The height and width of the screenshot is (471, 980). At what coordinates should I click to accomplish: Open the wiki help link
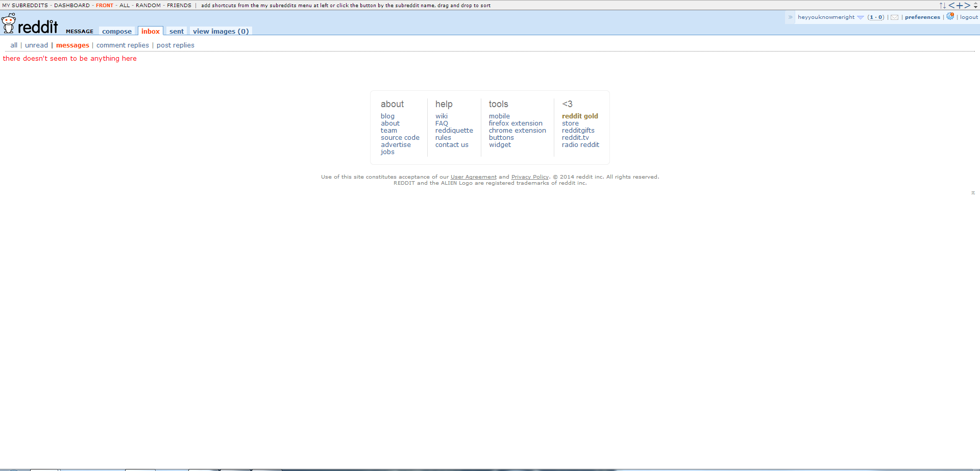pos(442,116)
